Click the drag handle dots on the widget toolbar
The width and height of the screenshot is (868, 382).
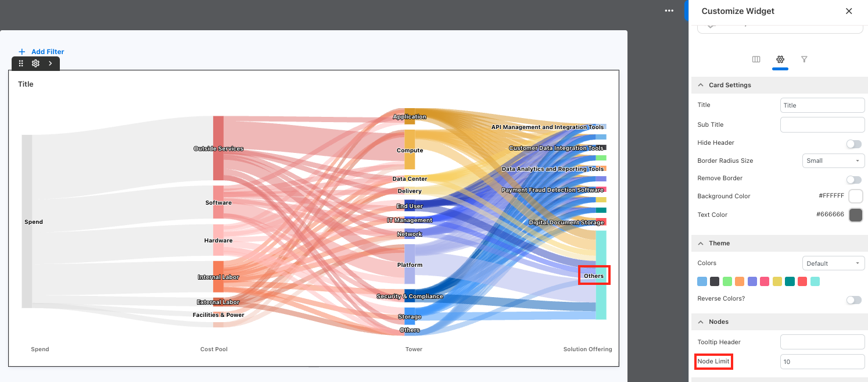21,63
